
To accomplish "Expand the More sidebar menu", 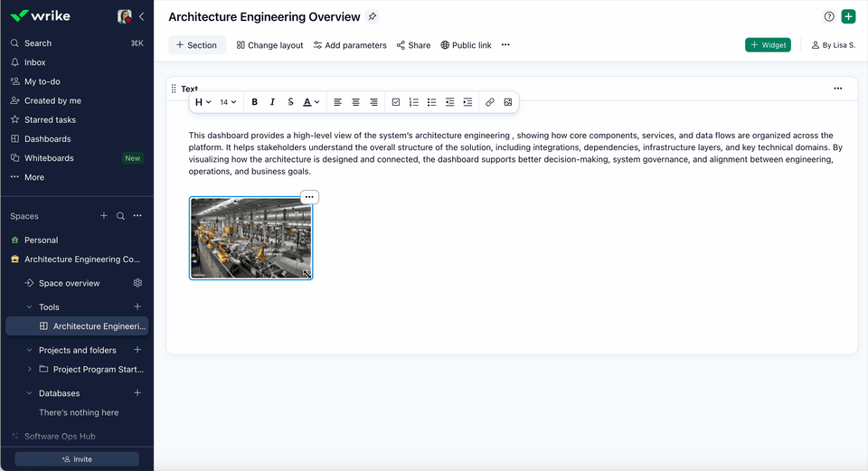I will click(x=77, y=177).
